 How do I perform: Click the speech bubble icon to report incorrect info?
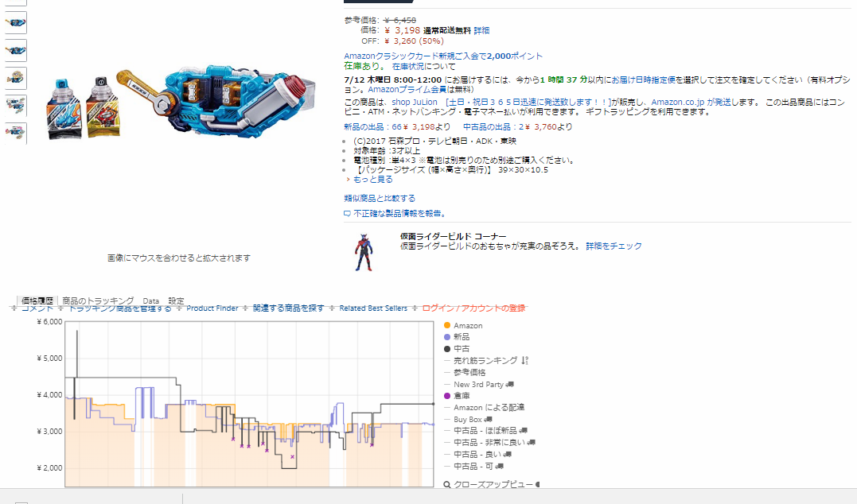(x=347, y=214)
